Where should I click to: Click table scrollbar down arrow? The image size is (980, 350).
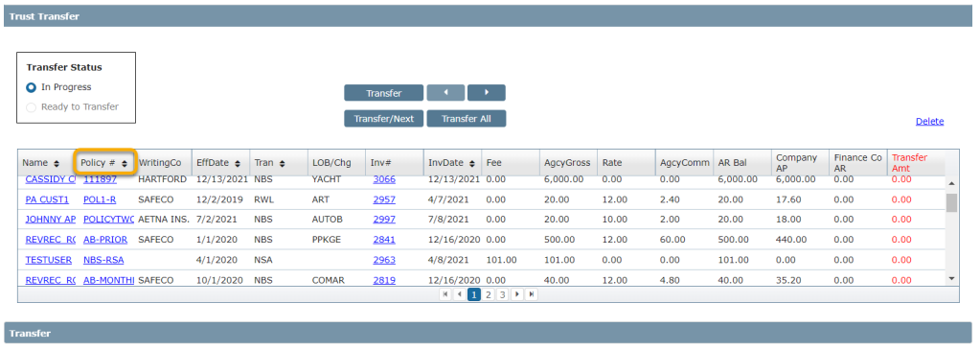952,278
